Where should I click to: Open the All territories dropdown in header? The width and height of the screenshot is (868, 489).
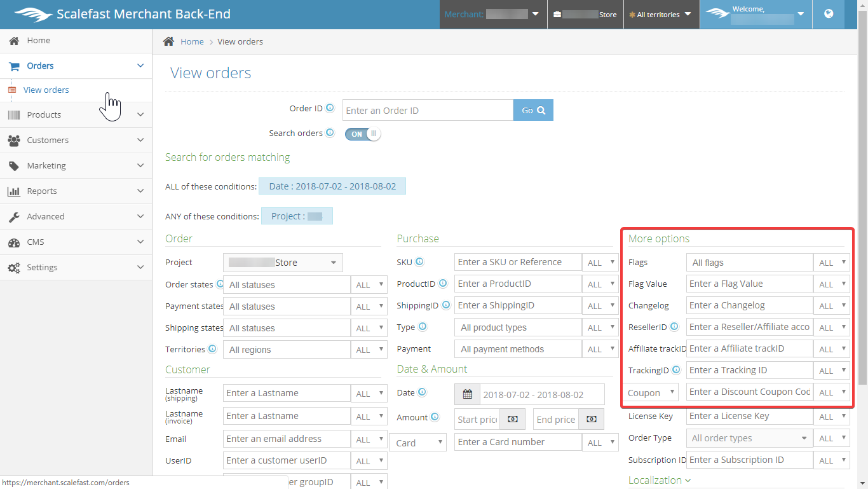tap(660, 15)
